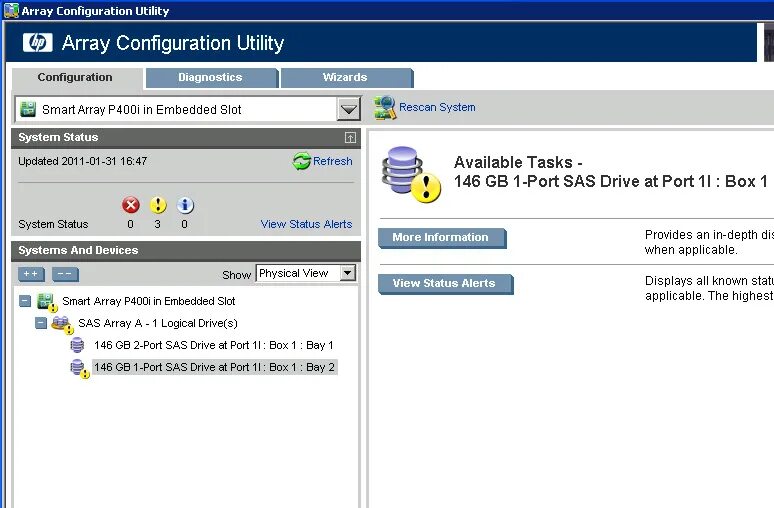Click the Smart Array P400i controller tree icon
Viewport: 774px width, 508px height.
point(47,301)
